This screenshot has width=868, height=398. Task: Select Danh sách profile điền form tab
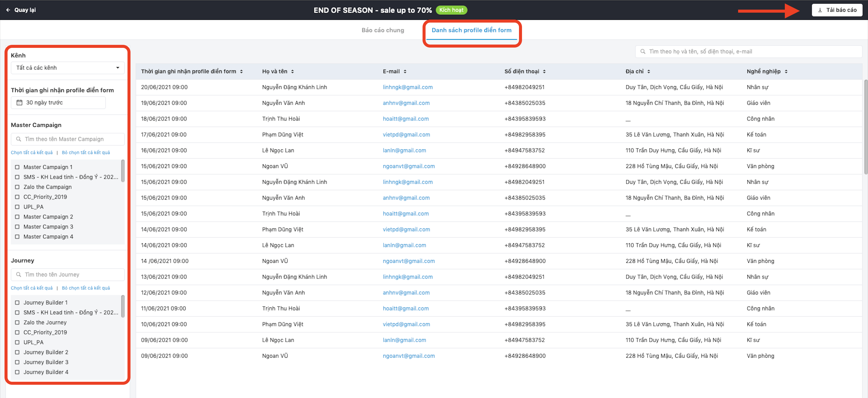pos(471,30)
